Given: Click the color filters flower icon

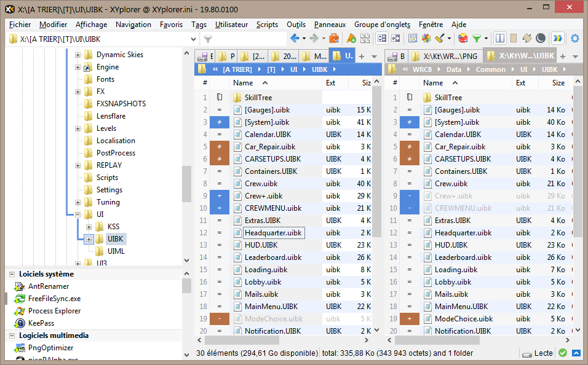Looking at the screenshot, I should point(426,37).
